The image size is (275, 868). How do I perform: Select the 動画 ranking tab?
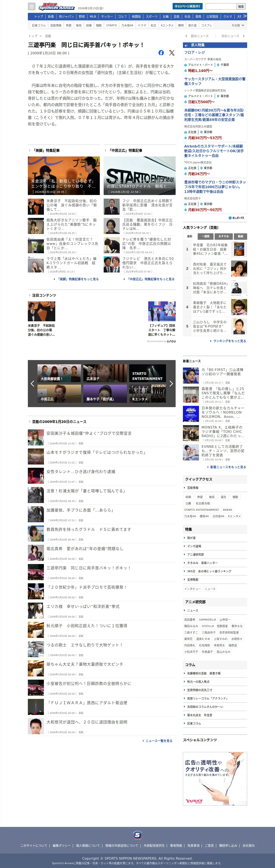point(241,236)
